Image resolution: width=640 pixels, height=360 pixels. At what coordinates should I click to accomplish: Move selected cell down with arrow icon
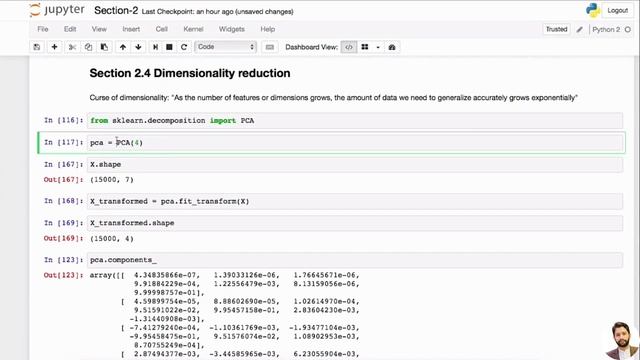tap(138, 47)
